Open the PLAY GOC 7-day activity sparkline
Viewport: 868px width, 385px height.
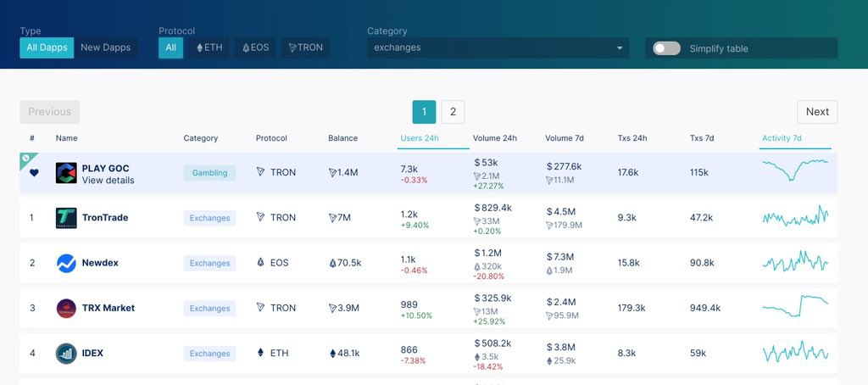(795, 170)
